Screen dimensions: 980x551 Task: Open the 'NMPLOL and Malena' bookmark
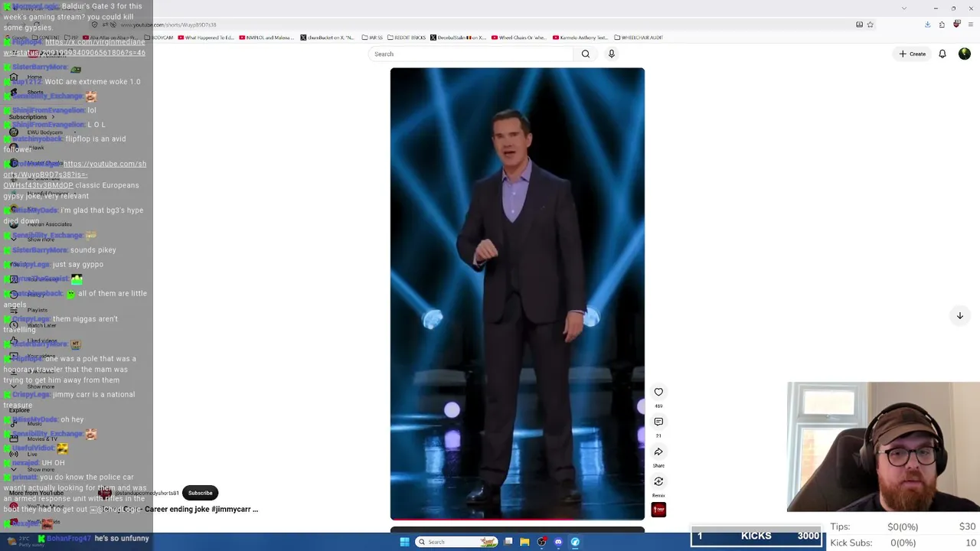point(265,37)
